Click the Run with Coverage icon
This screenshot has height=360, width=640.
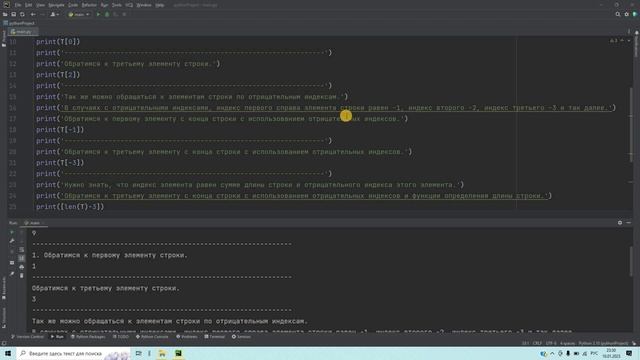click(116, 14)
